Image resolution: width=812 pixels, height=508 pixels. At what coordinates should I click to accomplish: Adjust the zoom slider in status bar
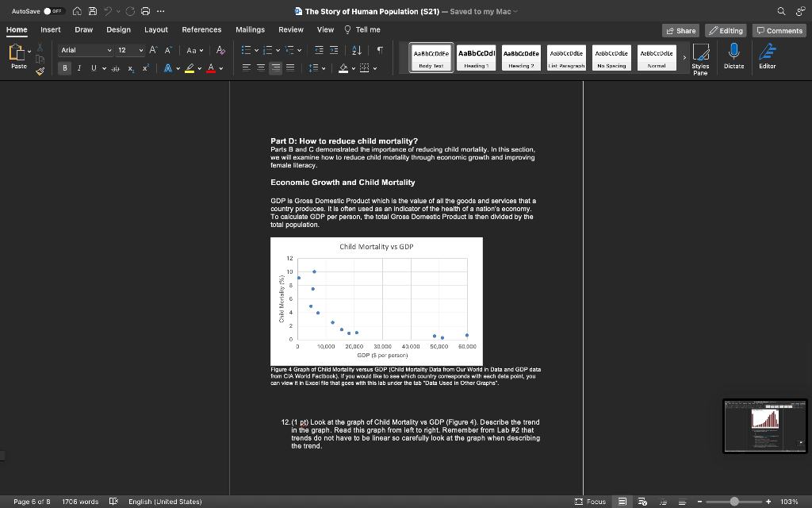pos(733,502)
